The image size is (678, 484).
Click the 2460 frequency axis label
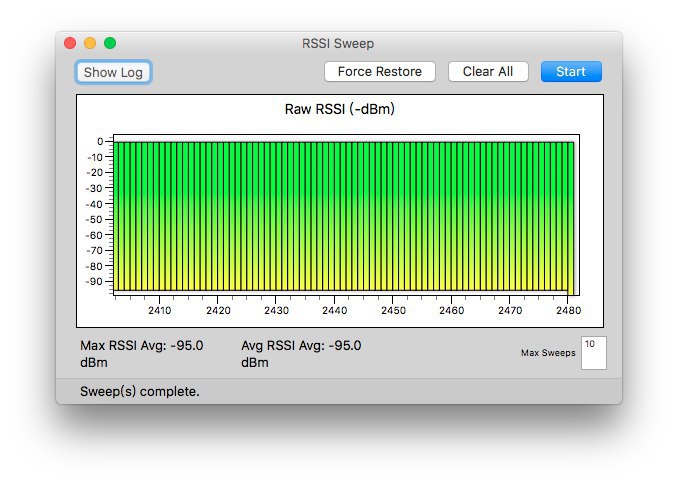pos(451,311)
